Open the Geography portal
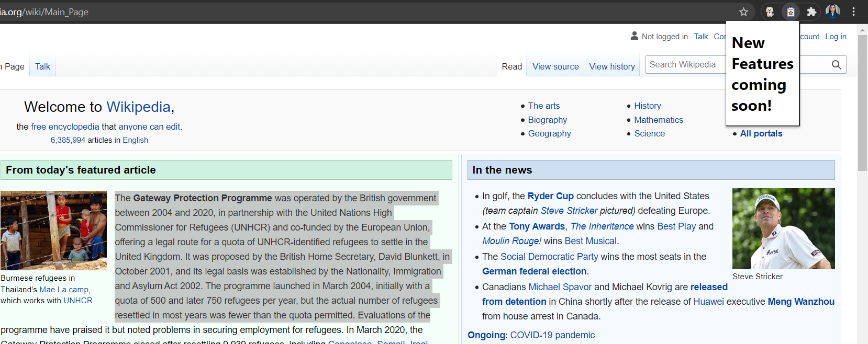The image size is (868, 344). pos(549,133)
